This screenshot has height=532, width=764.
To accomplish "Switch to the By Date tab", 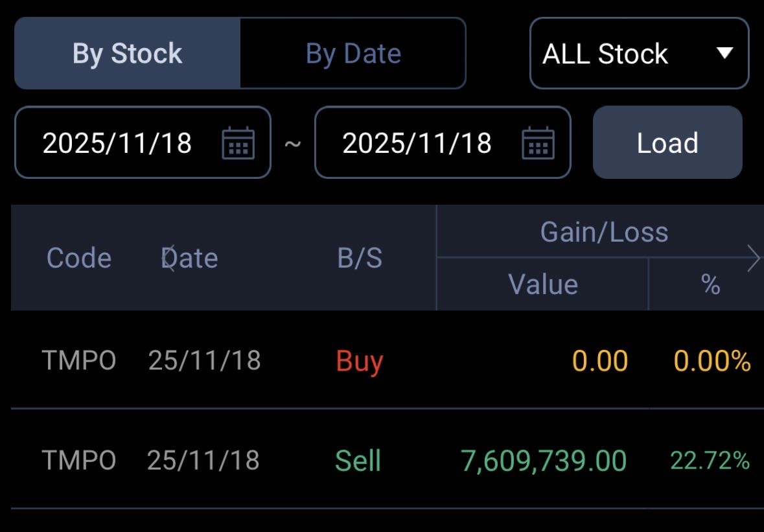I will 353,53.
